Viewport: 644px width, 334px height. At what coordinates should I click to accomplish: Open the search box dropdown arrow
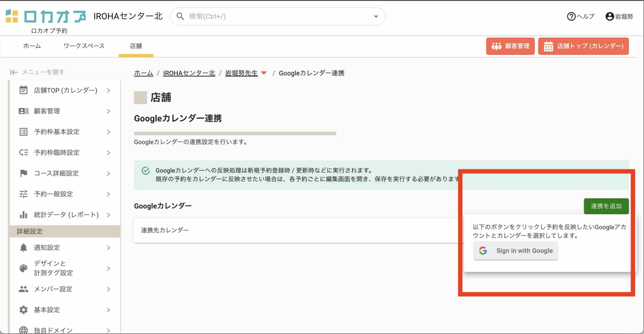(376, 17)
